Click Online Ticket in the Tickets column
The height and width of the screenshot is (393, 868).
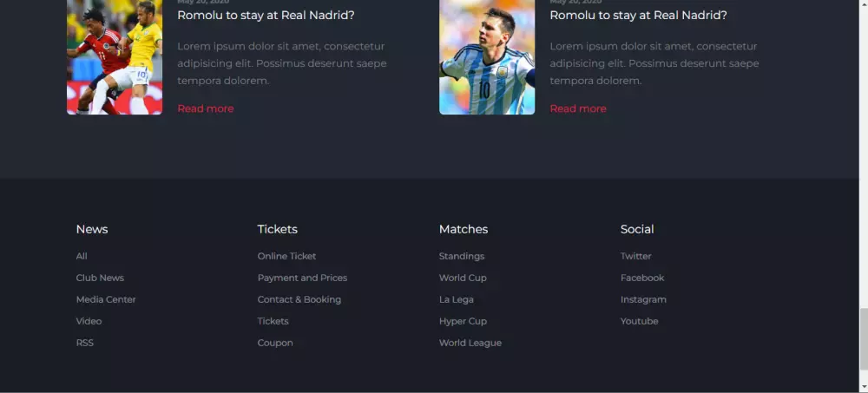click(286, 256)
